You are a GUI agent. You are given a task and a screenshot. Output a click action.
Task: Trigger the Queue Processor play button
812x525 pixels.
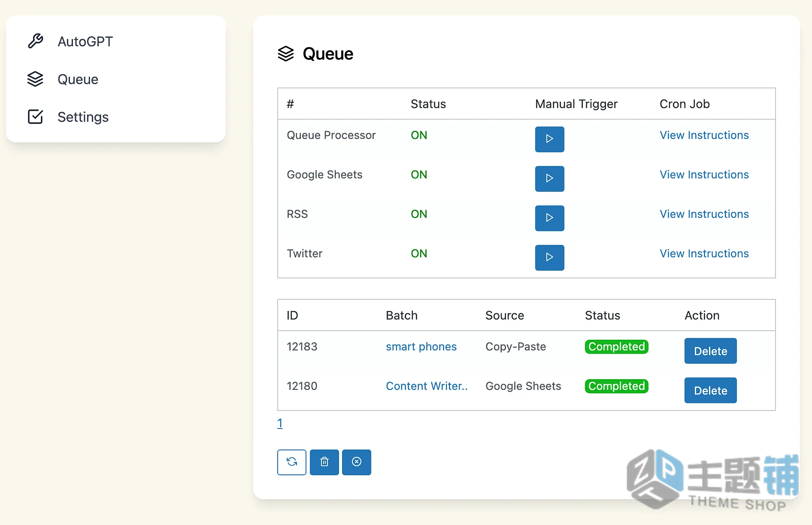[x=549, y=139]
